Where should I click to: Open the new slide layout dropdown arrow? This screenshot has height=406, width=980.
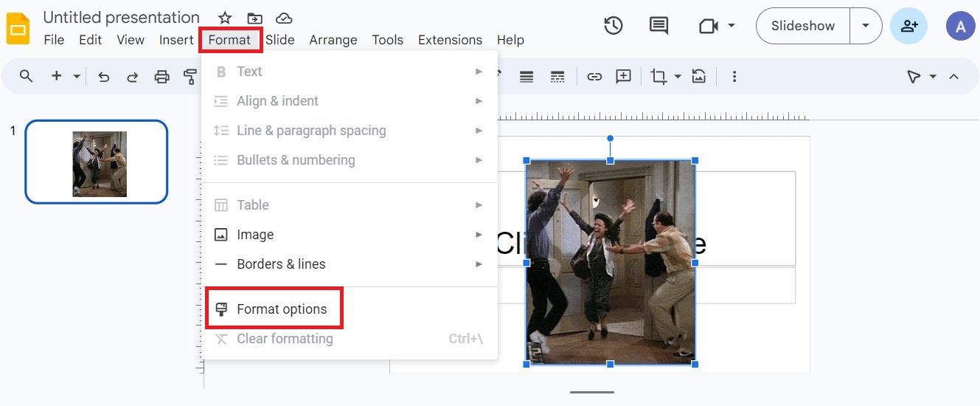pos(77,76)
